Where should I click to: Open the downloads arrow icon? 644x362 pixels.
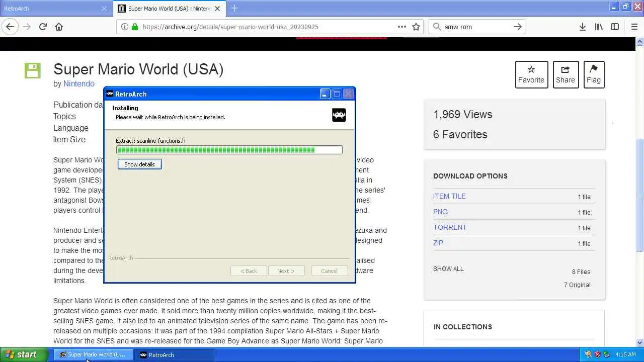(582, 27)
